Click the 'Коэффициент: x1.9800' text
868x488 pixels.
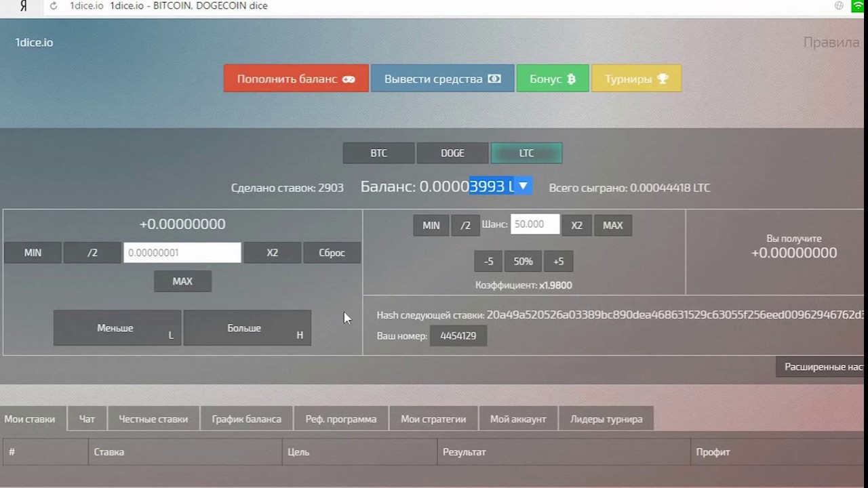tap(524, 285)
